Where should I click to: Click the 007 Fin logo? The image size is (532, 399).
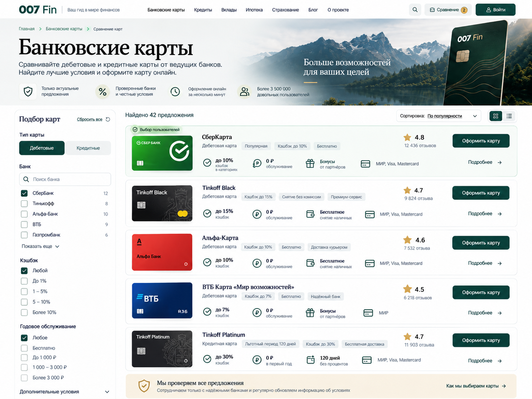(x=38, y=10)
